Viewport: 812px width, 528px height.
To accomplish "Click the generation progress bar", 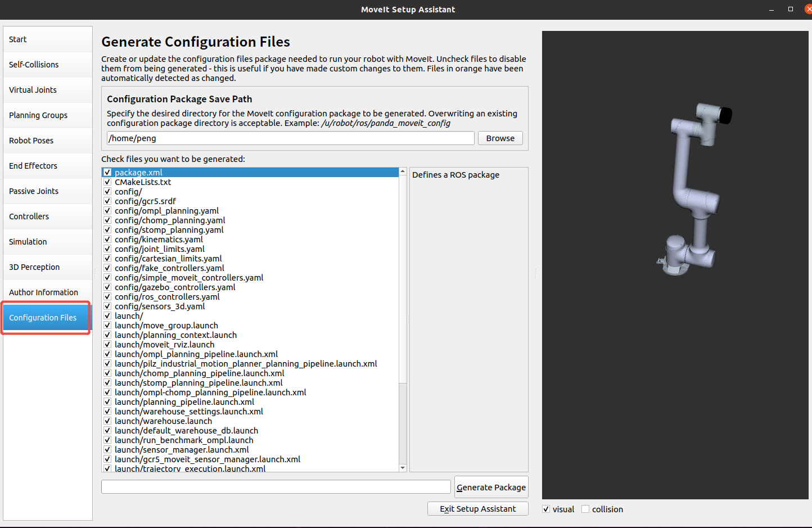I will pos(276,486).
